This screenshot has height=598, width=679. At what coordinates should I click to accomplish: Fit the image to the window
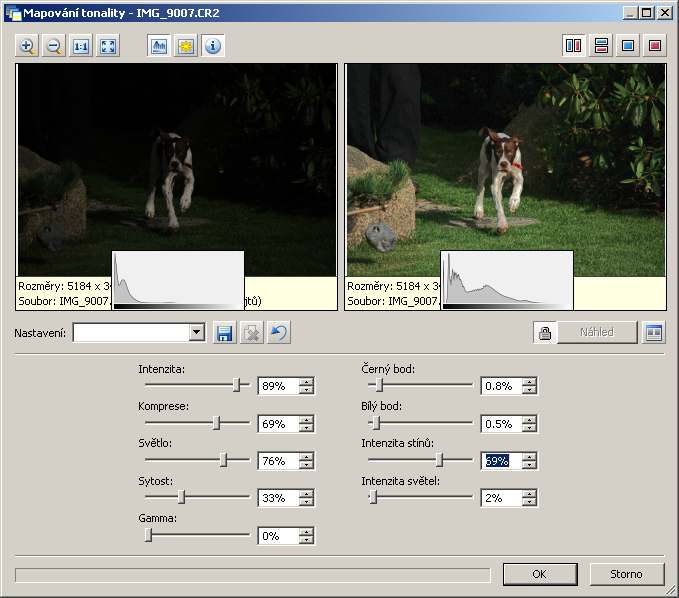click(108, 46)
